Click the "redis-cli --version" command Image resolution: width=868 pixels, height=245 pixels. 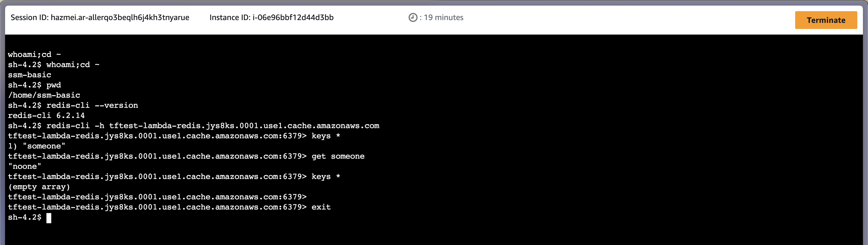point(92,105)
